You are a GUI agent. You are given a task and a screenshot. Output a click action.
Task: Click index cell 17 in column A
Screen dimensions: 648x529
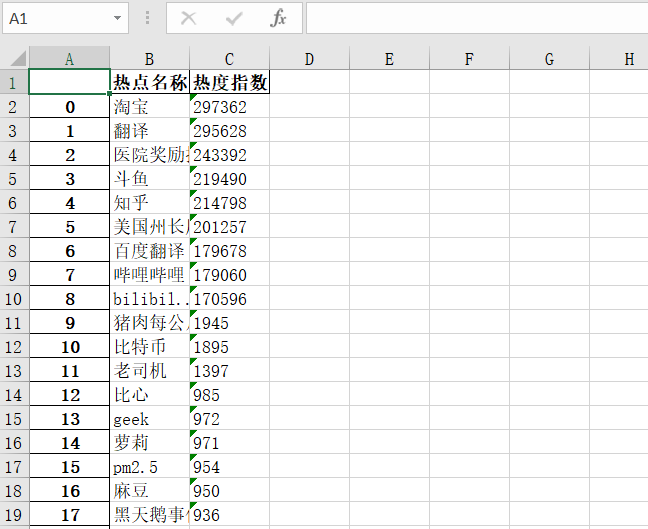[x=69, y=513]
